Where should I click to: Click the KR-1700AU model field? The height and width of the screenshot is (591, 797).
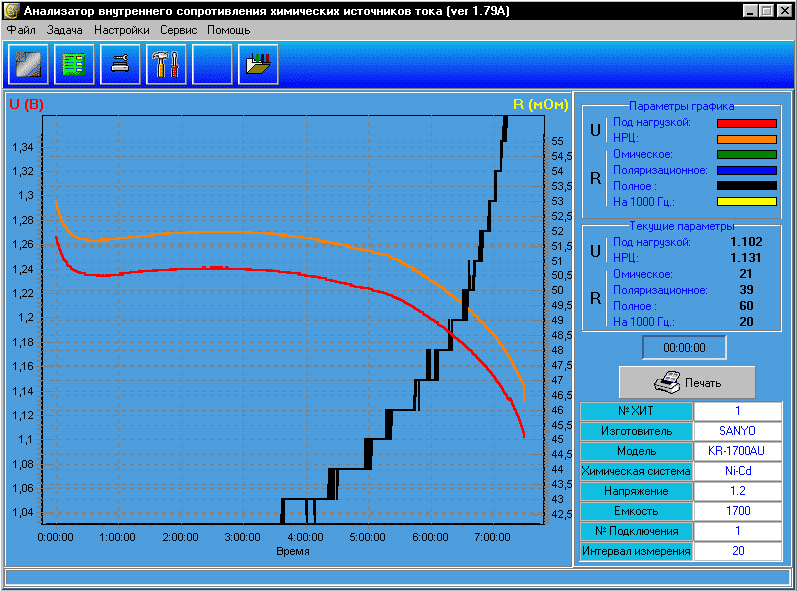tap(738, 451)
